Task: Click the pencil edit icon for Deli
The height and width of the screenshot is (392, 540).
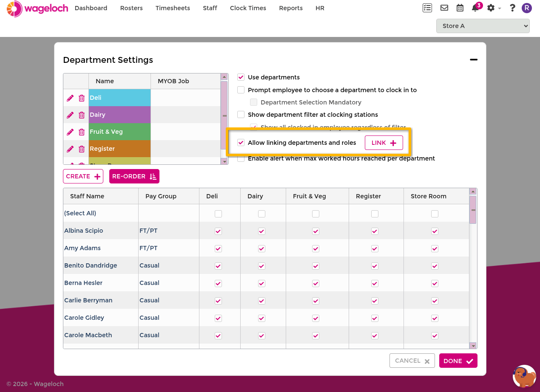Action: (70, 98)
